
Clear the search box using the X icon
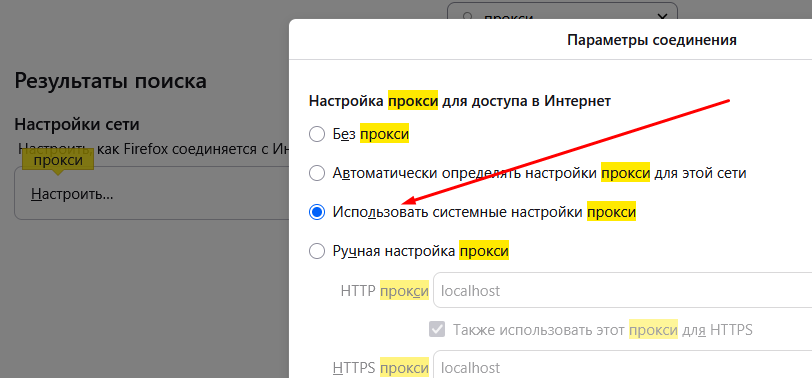[662, 17]
